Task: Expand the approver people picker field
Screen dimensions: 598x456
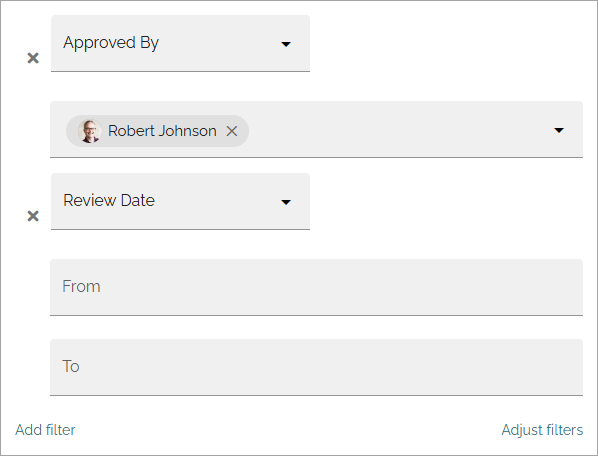Action: click(x=317, y=129)
